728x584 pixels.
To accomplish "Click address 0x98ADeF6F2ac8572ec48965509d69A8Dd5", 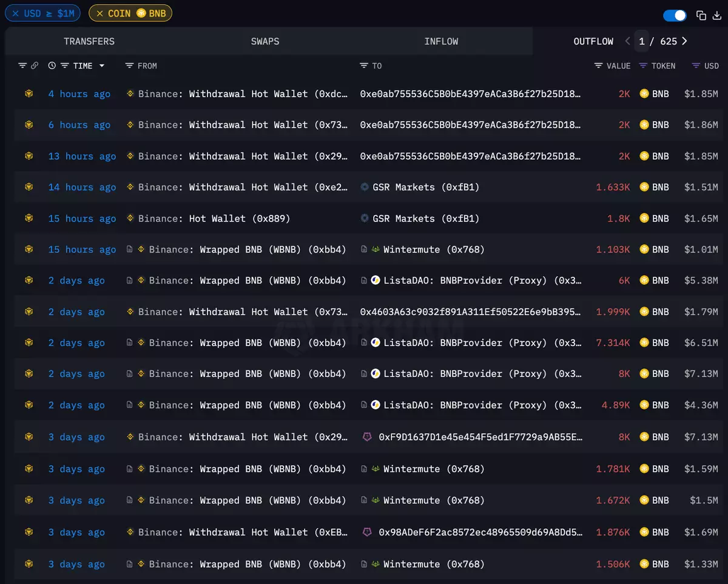I will click(480, 532).
